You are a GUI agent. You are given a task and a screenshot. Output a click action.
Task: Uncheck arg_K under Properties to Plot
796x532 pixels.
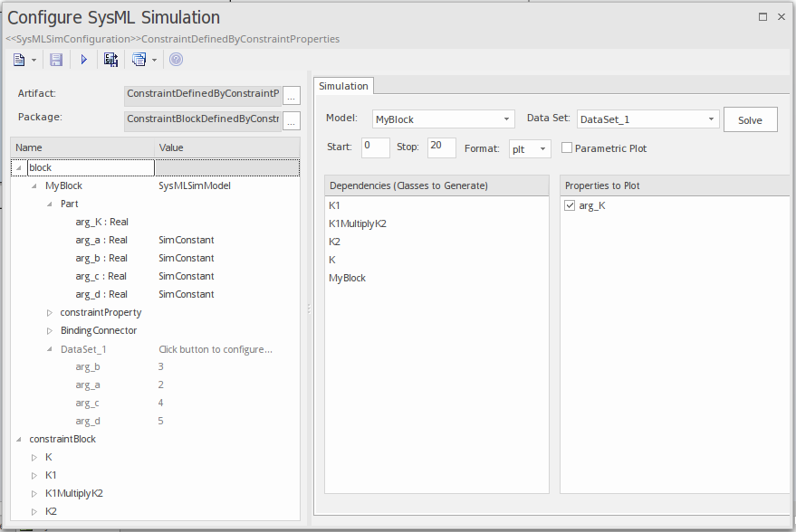570,205
